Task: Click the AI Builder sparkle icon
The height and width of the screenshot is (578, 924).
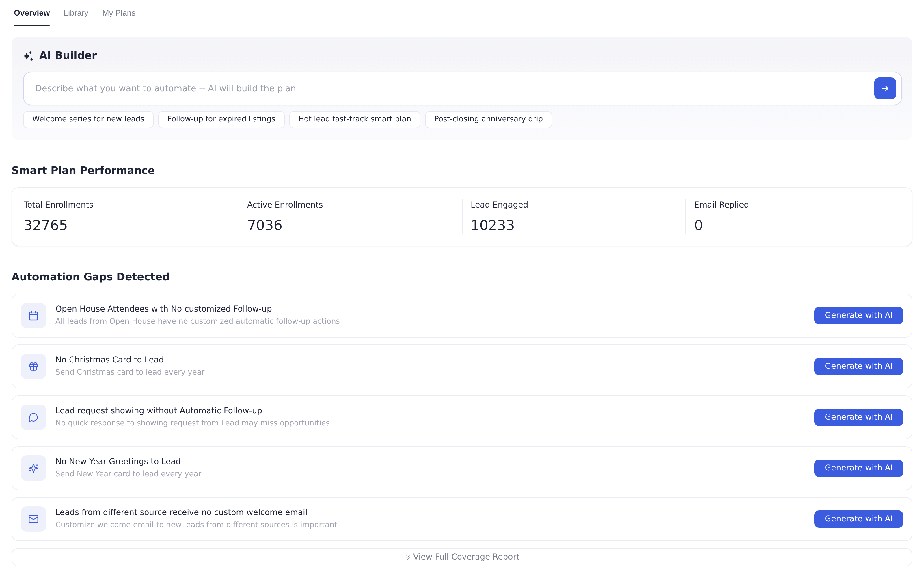Action: [x=28, y=56]
